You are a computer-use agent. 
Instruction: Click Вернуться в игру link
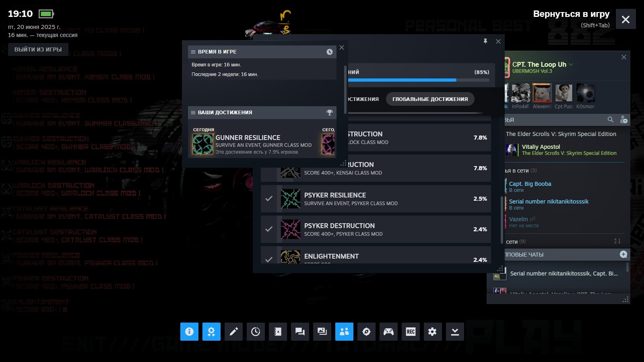point(571,14)
